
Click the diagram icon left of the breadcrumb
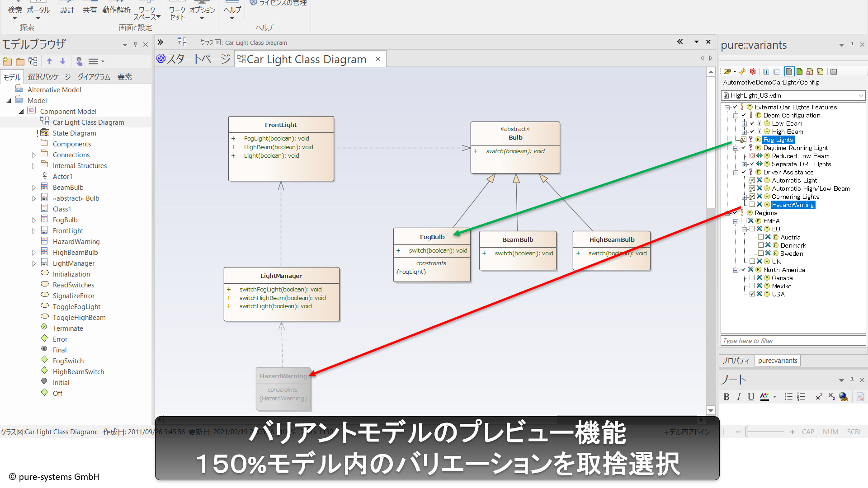coord(182,42)
